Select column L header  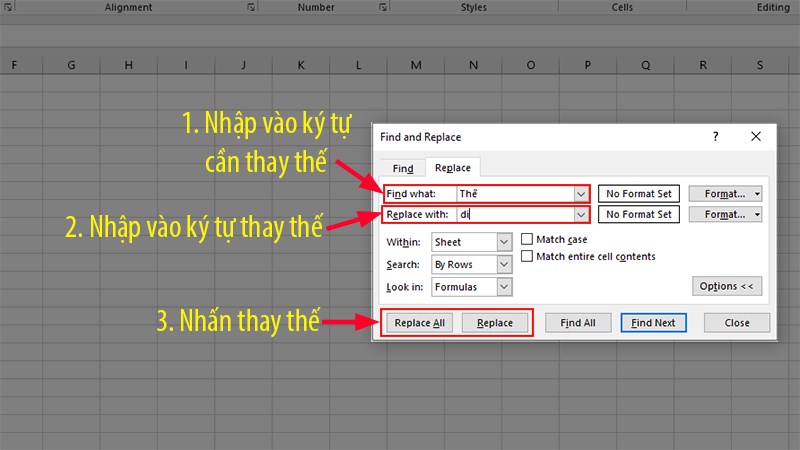[358, 65]
